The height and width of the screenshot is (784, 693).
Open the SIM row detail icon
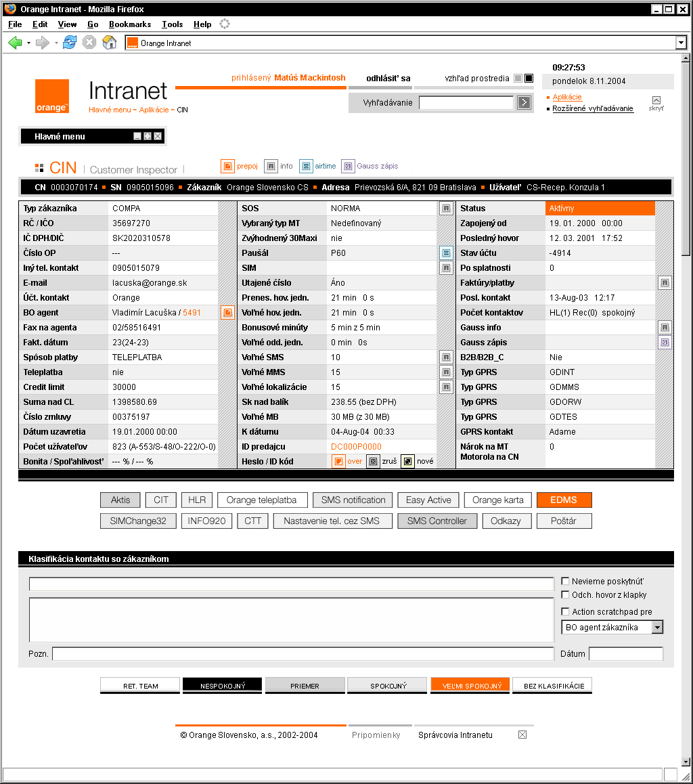click(x=446, y=268)
